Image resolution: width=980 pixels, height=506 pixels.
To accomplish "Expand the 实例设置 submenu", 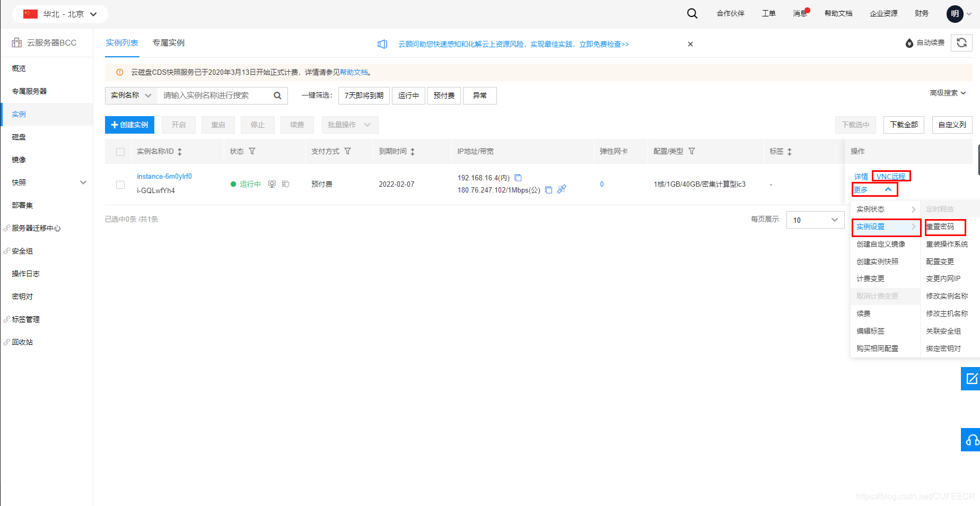I will point(886,227).
